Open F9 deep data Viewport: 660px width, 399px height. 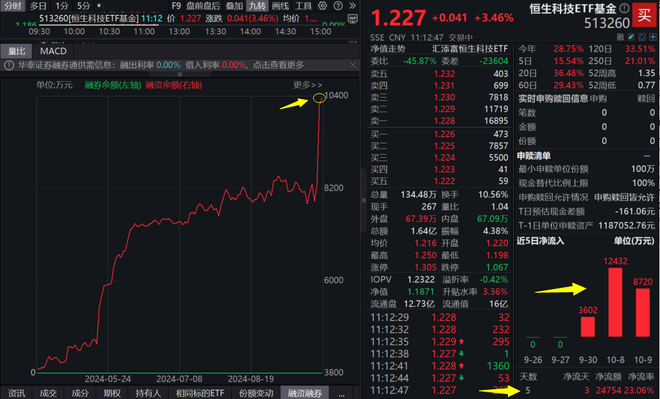coord(176,6)
